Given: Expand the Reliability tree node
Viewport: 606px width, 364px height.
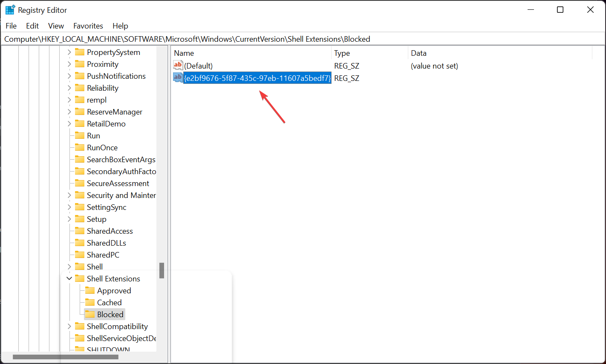Looking at the screenshot, I should coord(69,88).
